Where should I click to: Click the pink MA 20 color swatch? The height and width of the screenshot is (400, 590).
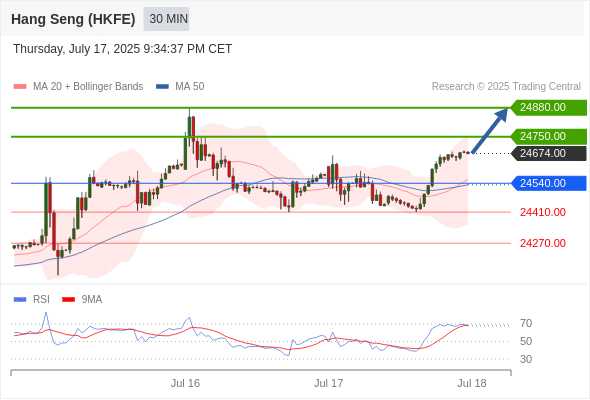20,87
